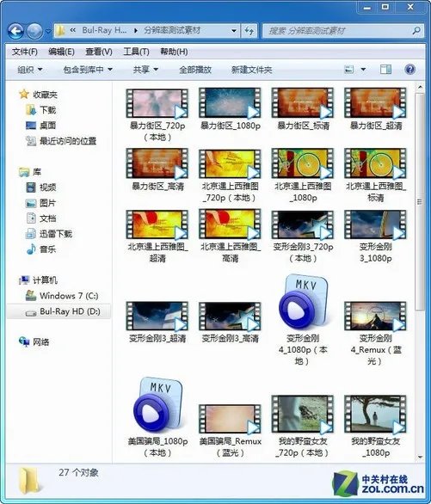Open the 编辑(E) menu
Screen dimensions: 431x504
pyautogui.click(x=61, y=52)
